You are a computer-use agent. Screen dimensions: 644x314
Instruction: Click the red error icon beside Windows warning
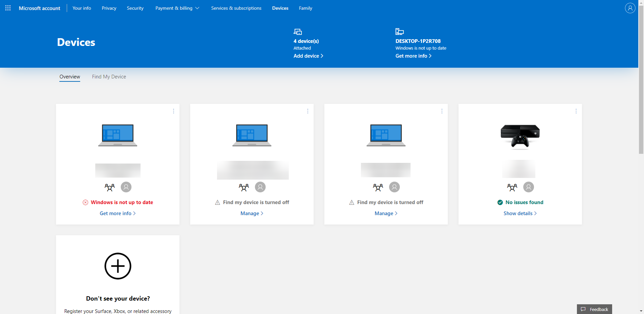click(86, 202)
